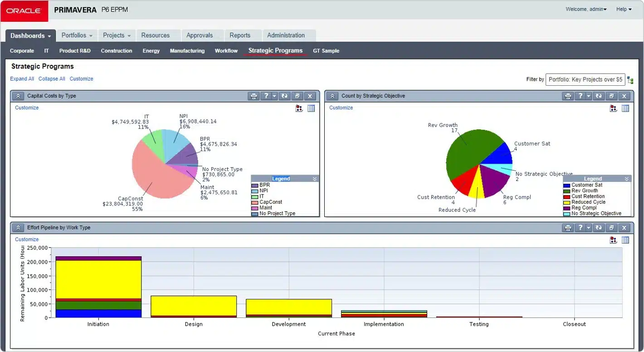
Task: Open the Welcome, admin user menu
Action: pos(586,9)
